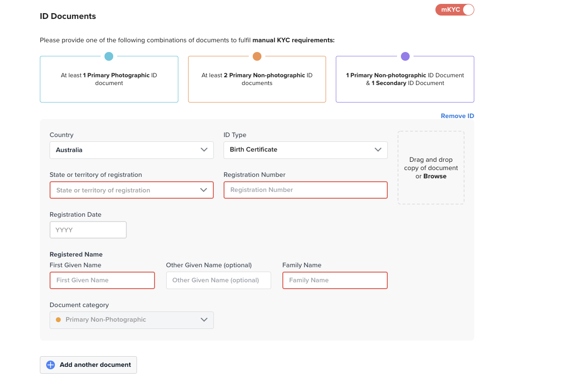Open the Document category dropdown
This screenshot has height=379, width=588.
[131, 320]
